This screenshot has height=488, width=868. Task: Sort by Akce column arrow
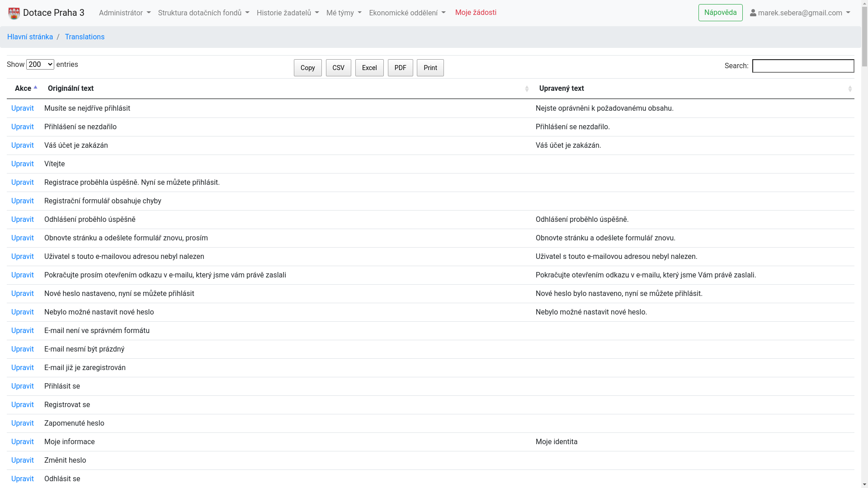click(x=35, y=88)
